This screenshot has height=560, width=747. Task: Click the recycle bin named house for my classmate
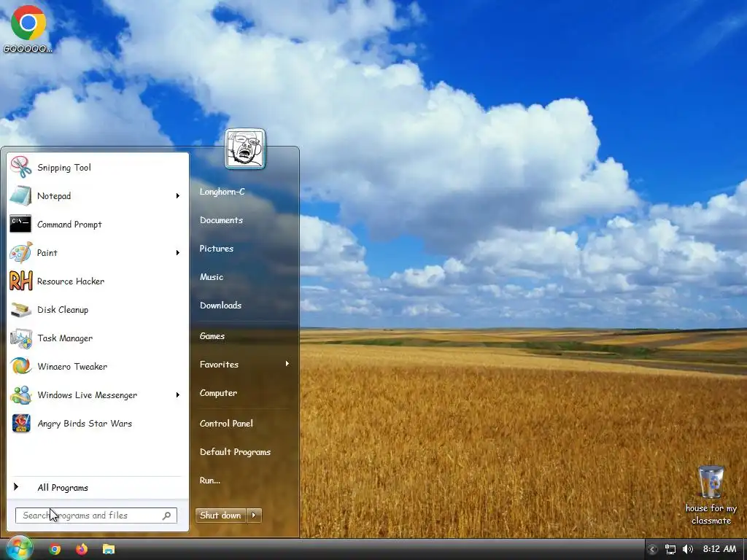pos(711,495)
